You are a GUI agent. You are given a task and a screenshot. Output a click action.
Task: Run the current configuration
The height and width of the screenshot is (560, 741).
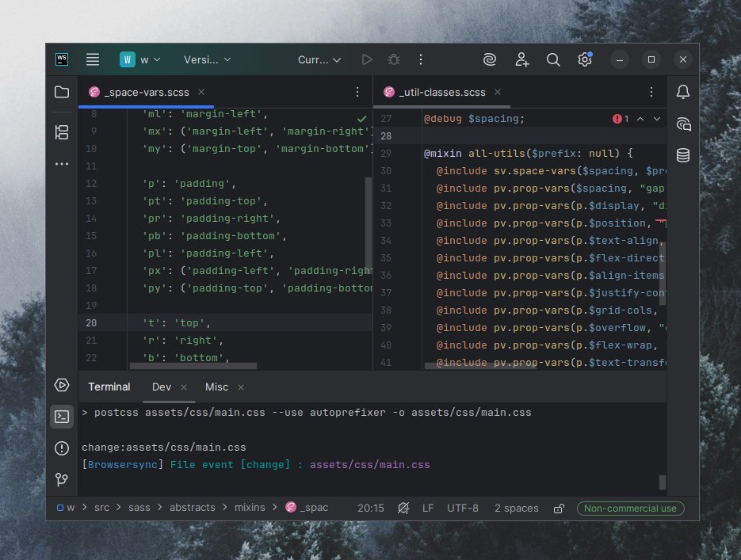[367, 59]
